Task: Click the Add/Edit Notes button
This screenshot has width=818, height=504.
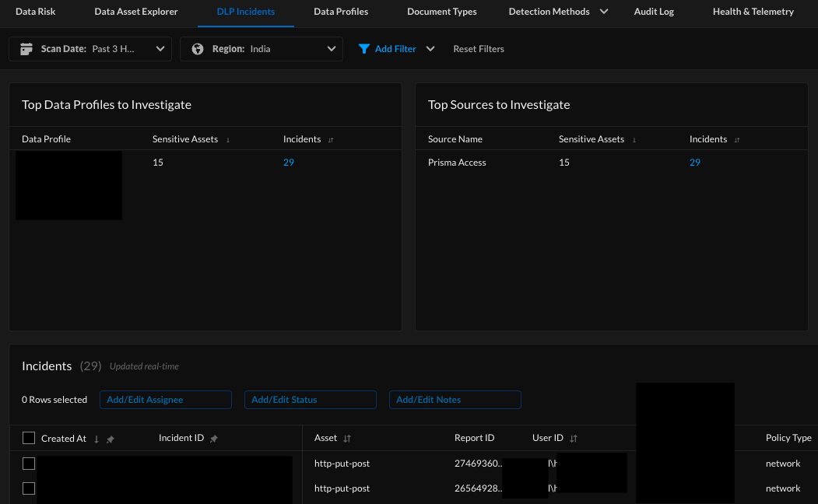Action: coord(455,400)
